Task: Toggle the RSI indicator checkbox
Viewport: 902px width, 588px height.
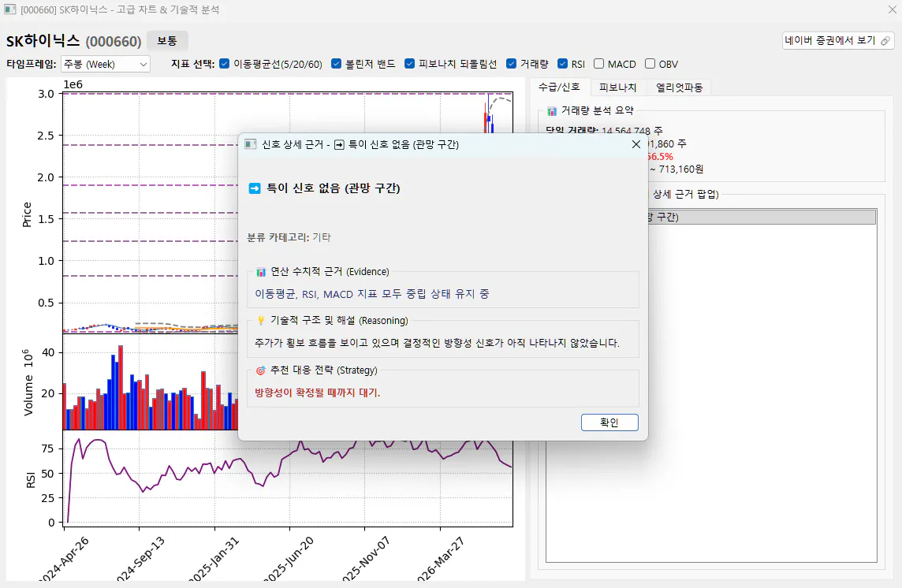Action: pos(563,64)
